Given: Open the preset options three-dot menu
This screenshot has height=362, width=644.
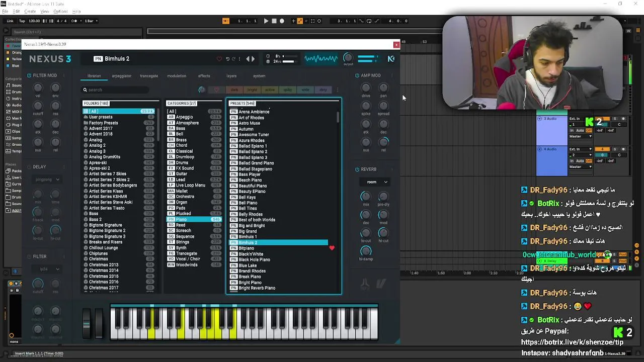Looking at the screenshot, I should tap(239, 59).
